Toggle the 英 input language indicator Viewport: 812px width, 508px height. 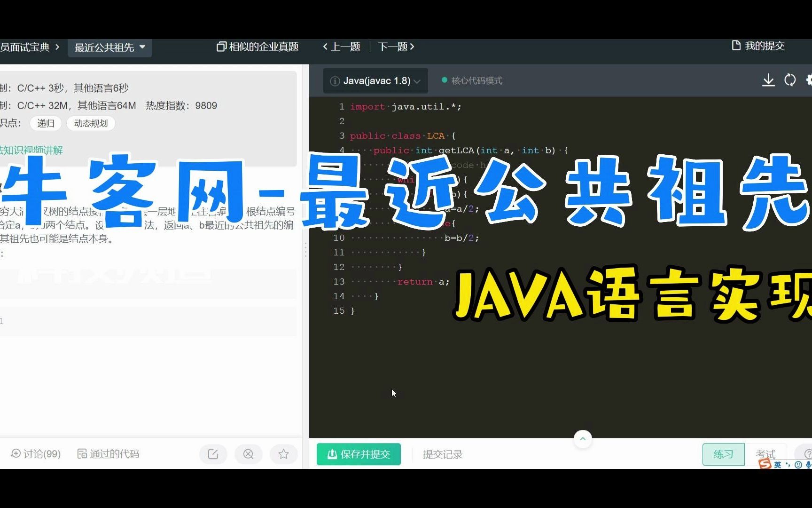tap(778, 465)
